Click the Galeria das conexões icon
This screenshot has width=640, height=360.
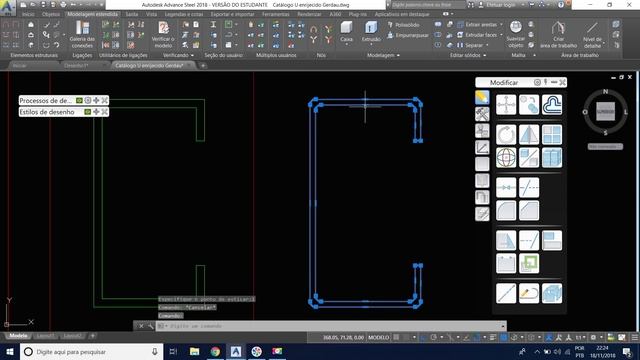click(82, 28)
